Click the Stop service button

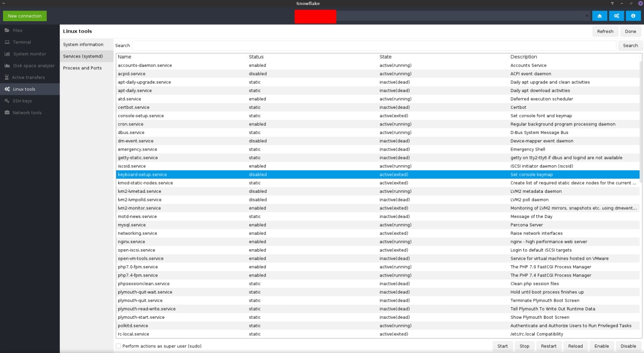(x=524, y=346)
